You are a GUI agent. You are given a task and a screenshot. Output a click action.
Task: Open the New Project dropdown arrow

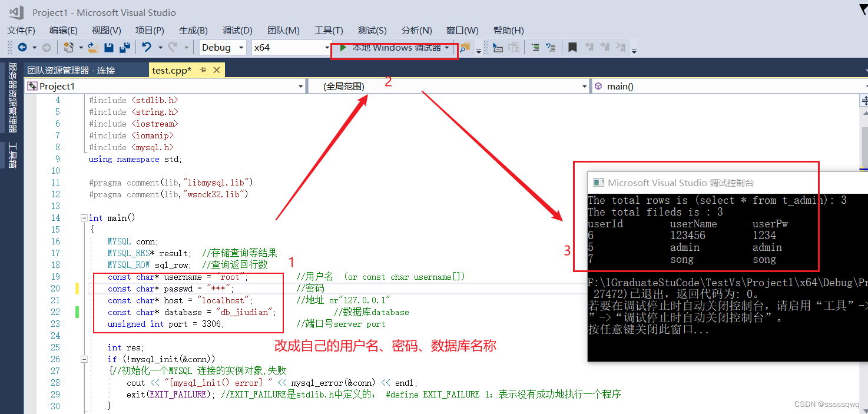[80, 48]
